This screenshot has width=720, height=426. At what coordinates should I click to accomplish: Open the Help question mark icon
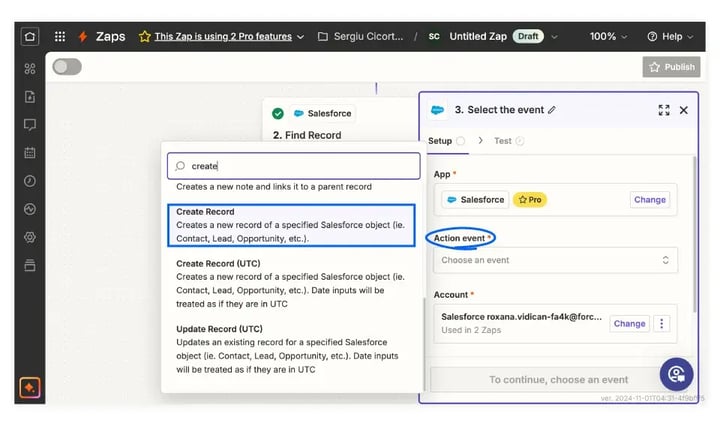(x=652, y=36)
